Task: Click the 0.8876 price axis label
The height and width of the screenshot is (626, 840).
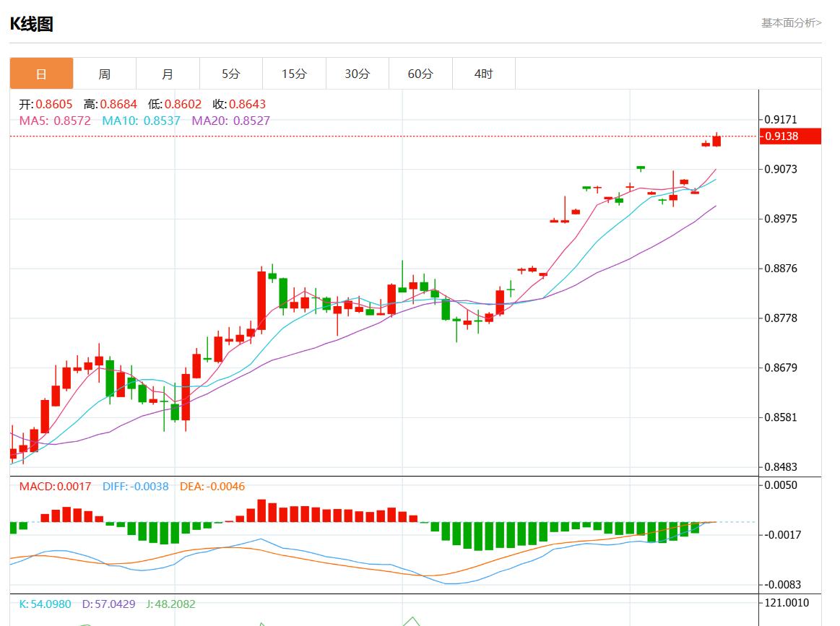Action: click(x=781, y=269)
